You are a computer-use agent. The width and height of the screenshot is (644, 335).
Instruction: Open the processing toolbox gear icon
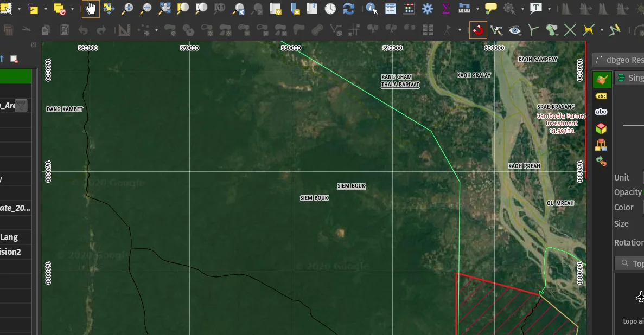click(x=428, y=9)
